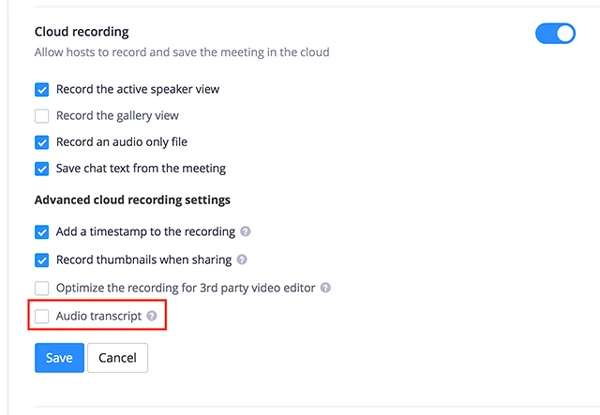Open help icon beside Add a timestamp
Viewport: 600px width, 415px height.
pyautogui.click(x=246, y=232)
